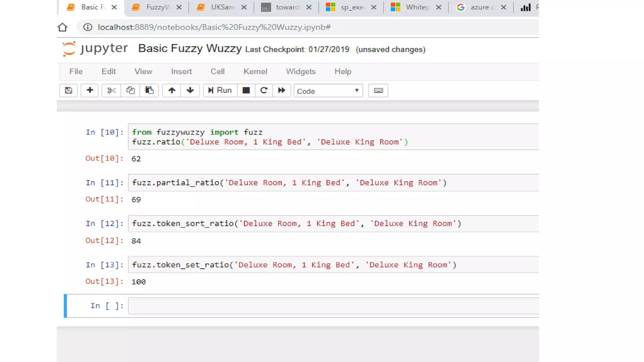Switch to the sp_exec browser tab
Image resolution: width=644 pixels, height=362 pixels.
(351, 7)
